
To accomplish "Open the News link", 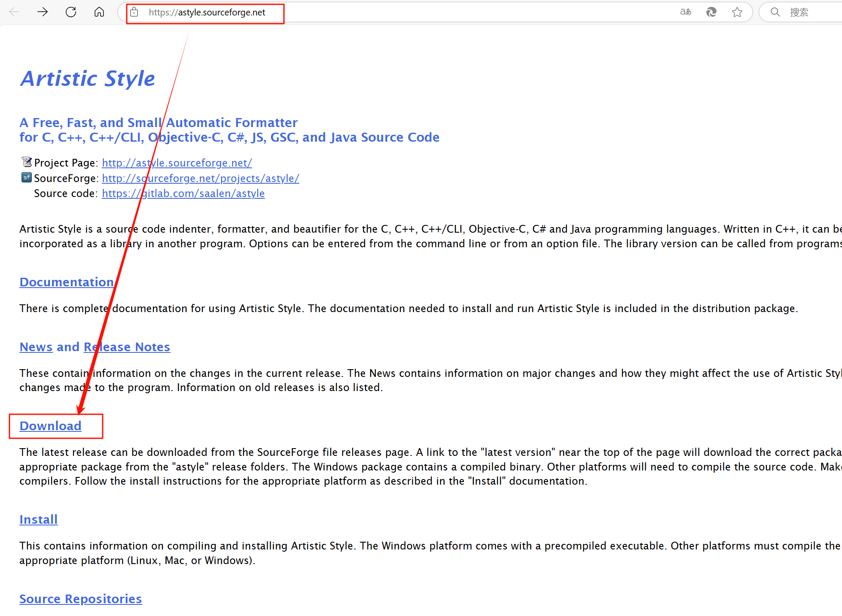I will (x=36, y=347).
